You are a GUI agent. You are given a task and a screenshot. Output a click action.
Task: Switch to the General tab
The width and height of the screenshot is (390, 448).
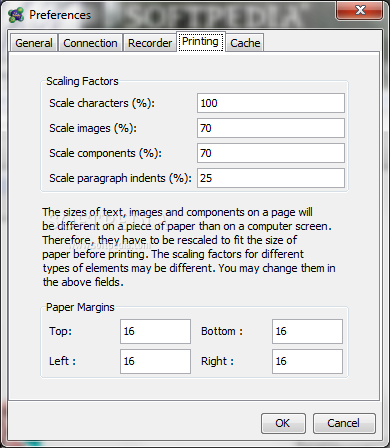(x=34, y=43)
